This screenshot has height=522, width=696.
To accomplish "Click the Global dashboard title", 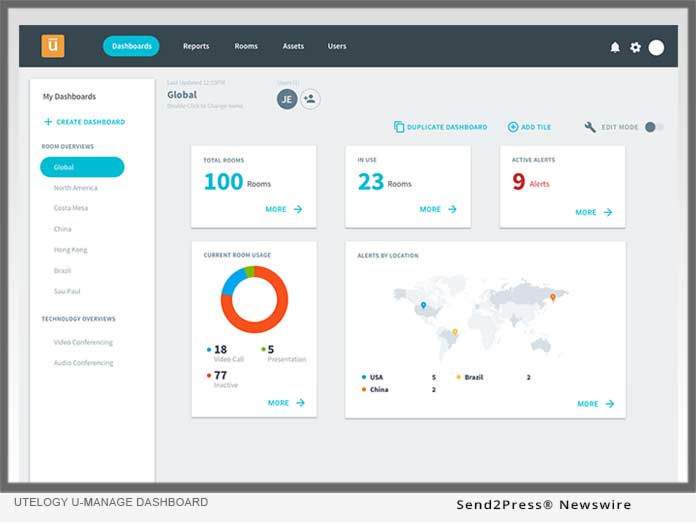I will tap(182, 95).
